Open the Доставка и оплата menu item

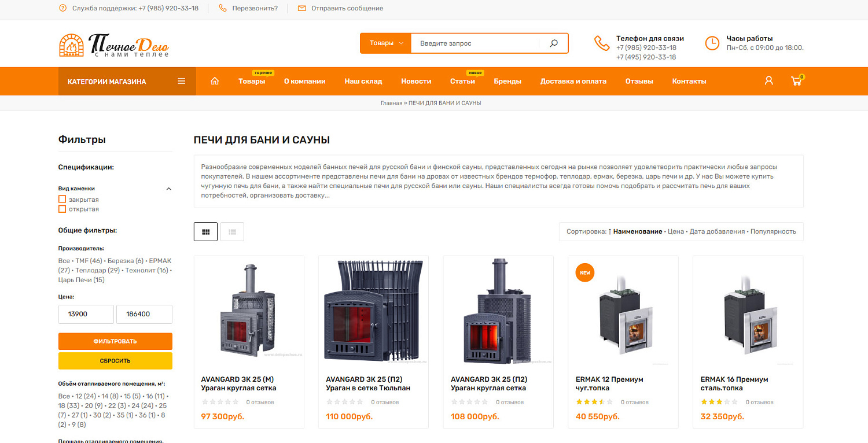tap(573, 82)
